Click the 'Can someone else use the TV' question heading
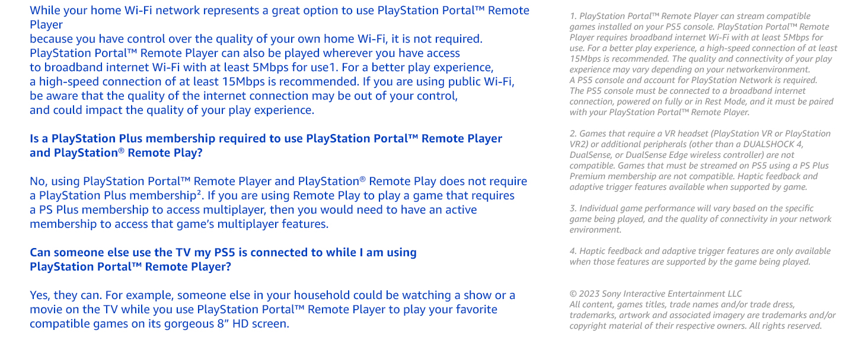The height and width of the screenshot is (356, 868). (x=223, y=259)
